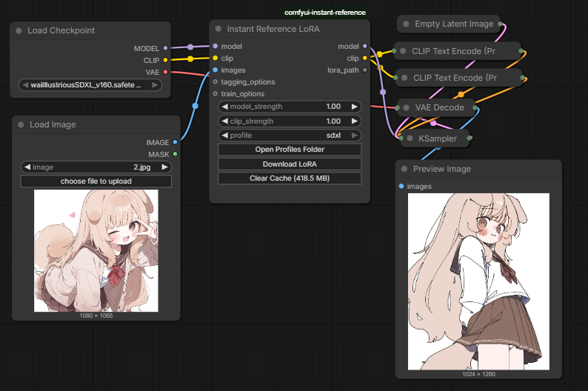Toggle the Instant Reference LoRA collapse dot

(218, 29)
